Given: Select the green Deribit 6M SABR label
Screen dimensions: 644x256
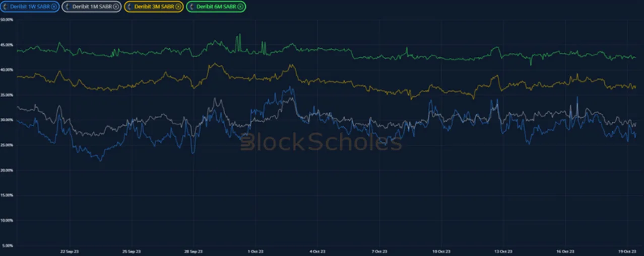Looking at the screenshot, I should [x=217, y=7].
